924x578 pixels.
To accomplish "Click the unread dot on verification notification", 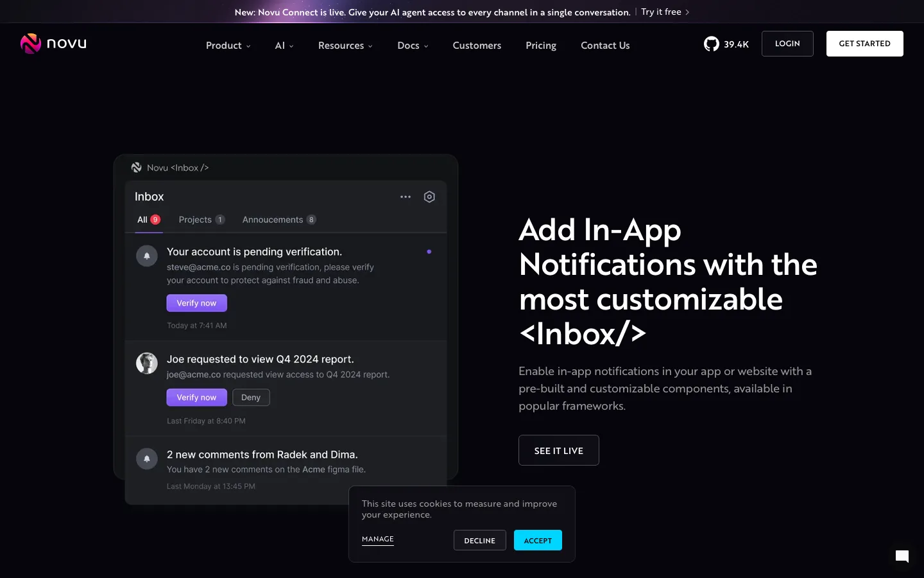I will (x=429, y=252).
